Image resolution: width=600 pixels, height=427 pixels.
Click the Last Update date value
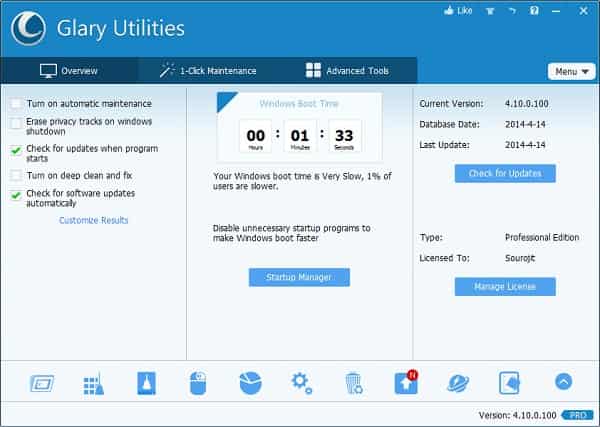(525, 145)
